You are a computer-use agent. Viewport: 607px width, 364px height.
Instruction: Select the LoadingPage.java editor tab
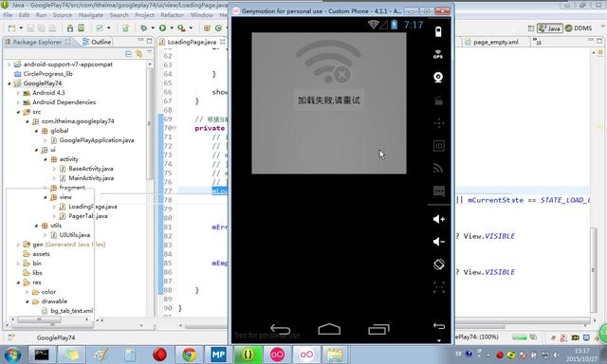pos(192,42)
